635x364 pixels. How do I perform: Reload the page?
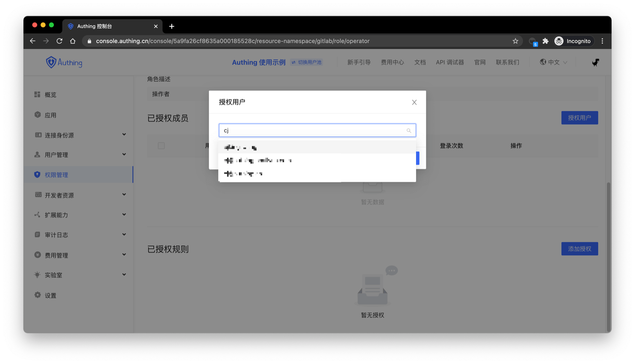pos(60,41)
